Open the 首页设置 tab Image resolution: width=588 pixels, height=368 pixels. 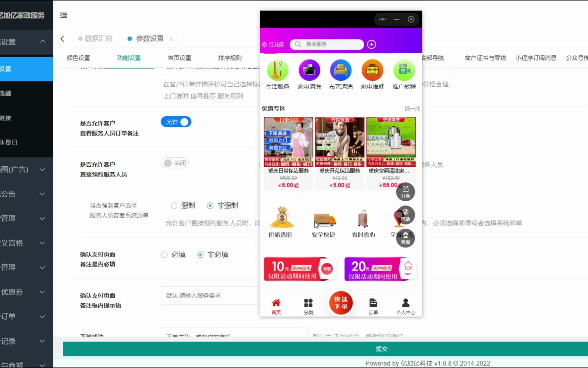click(x=179, y=58)
